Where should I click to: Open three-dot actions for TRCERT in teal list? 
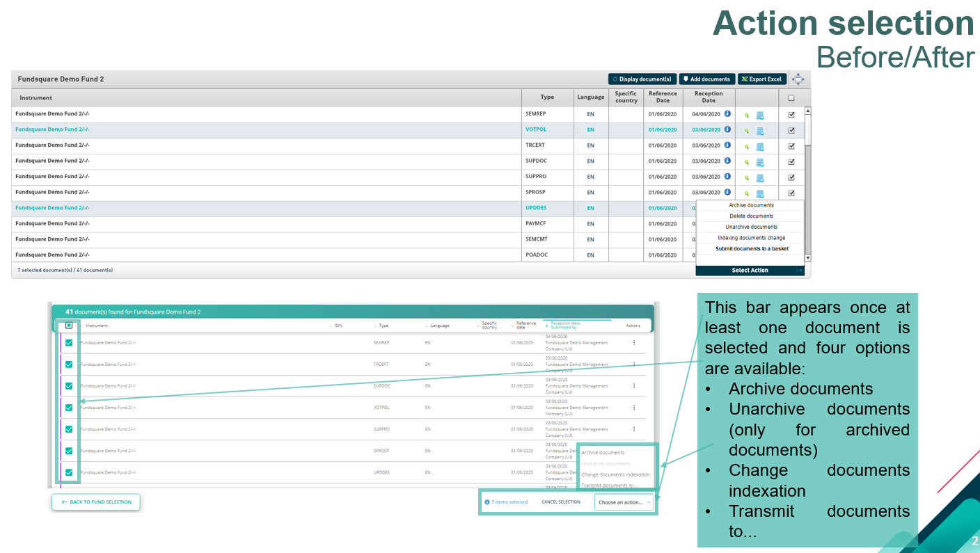(x=634, y=364)
